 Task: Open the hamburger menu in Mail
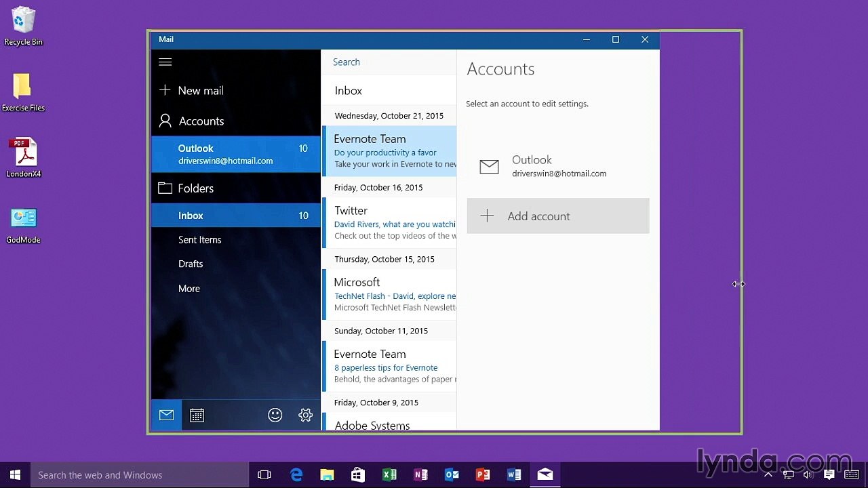point(165,62)
